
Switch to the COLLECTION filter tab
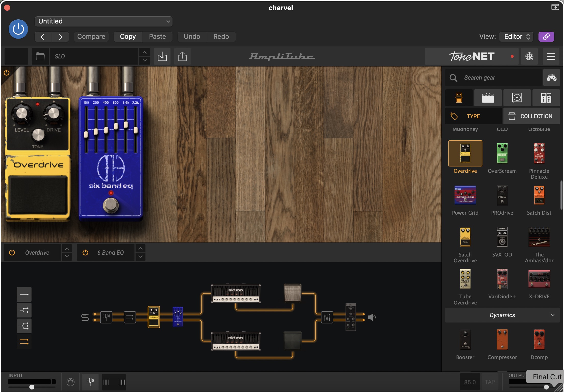tap(532, 116)
